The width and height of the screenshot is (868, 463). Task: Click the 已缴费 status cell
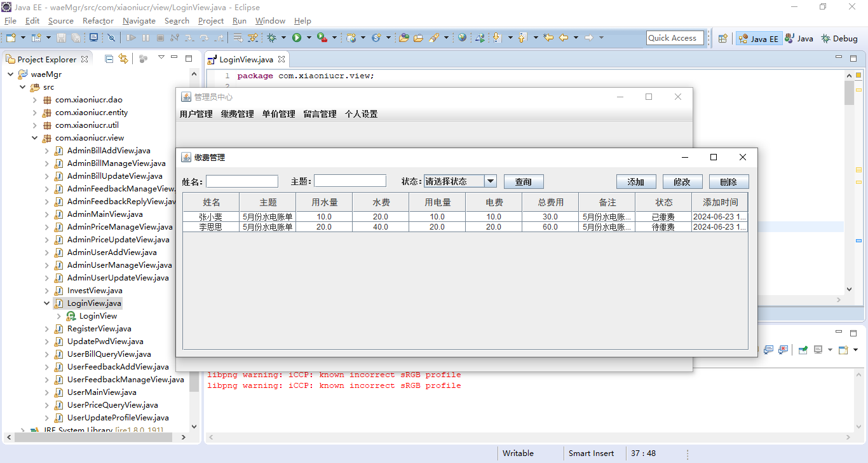click(663, 217)
